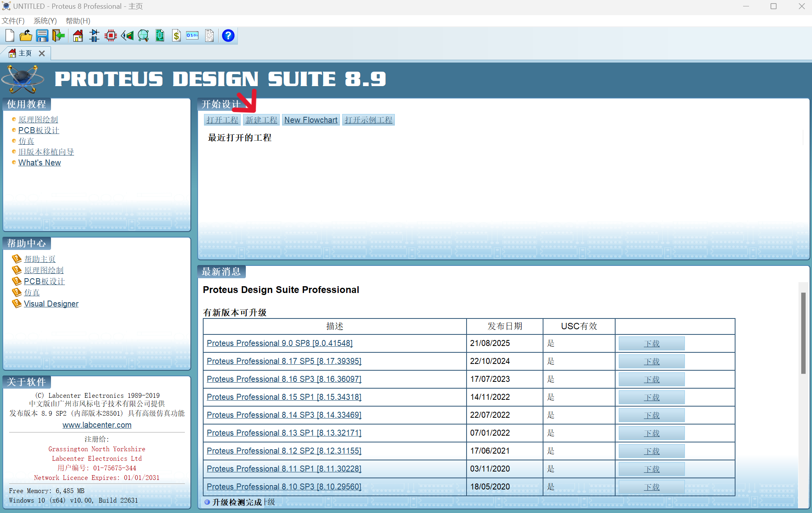
Task: Close the 主页 tab
Action: 42,53
